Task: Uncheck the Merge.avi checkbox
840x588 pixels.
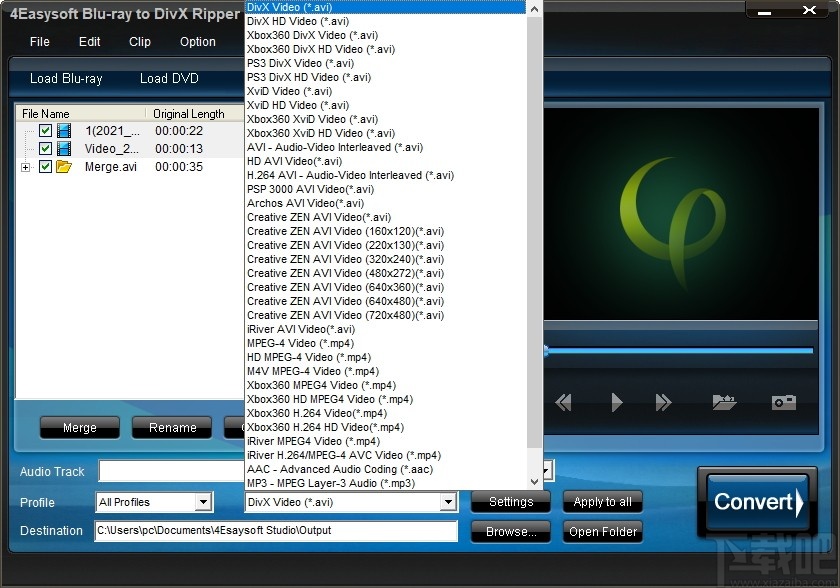Action: click(x=45, y=167)
